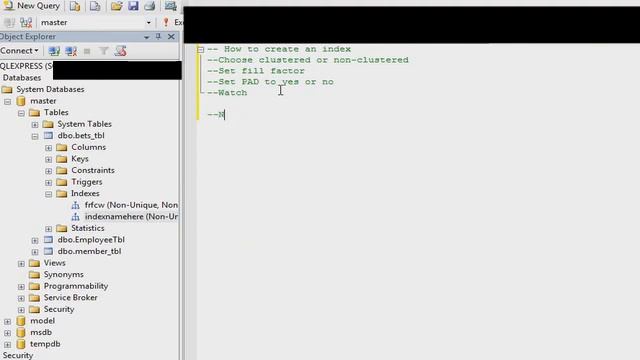Click the 'How to create an index' comment line

[279, 49]
